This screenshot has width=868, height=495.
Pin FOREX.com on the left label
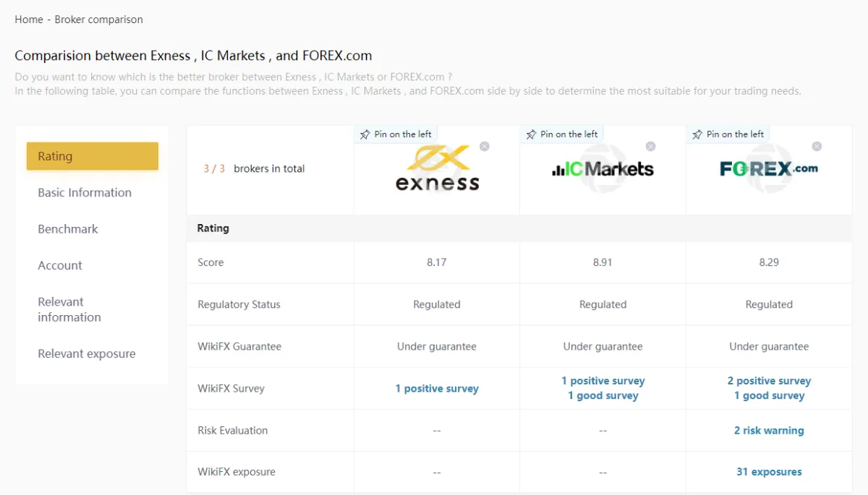click(736, 134)
